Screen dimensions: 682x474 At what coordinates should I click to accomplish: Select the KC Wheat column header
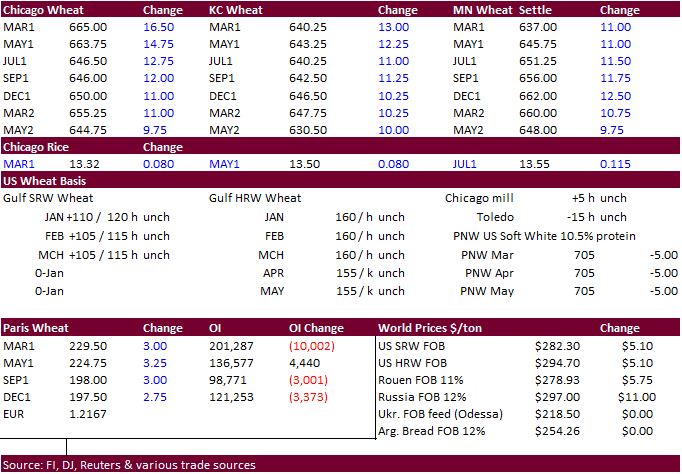[x=233, y=9]
